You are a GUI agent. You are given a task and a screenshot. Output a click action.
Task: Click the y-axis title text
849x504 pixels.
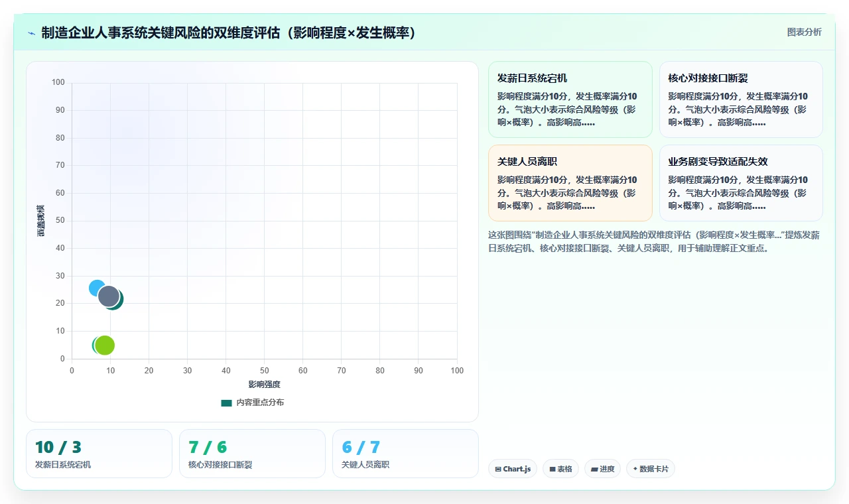pos(40,221)
